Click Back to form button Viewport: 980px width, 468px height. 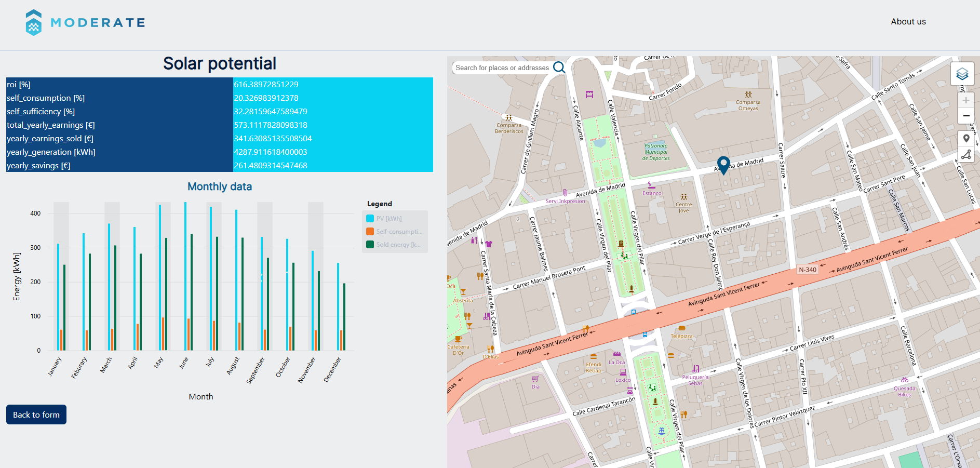[x=36, y=414]
